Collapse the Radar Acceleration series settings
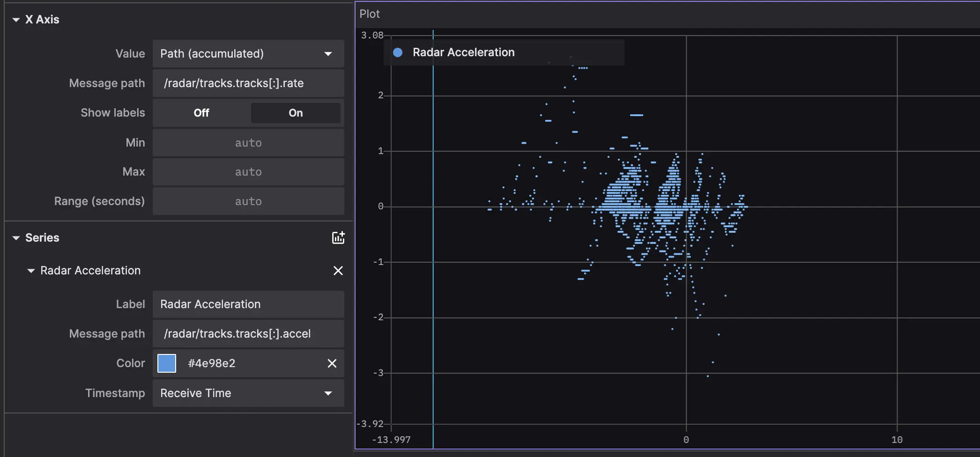 (31, 271)
